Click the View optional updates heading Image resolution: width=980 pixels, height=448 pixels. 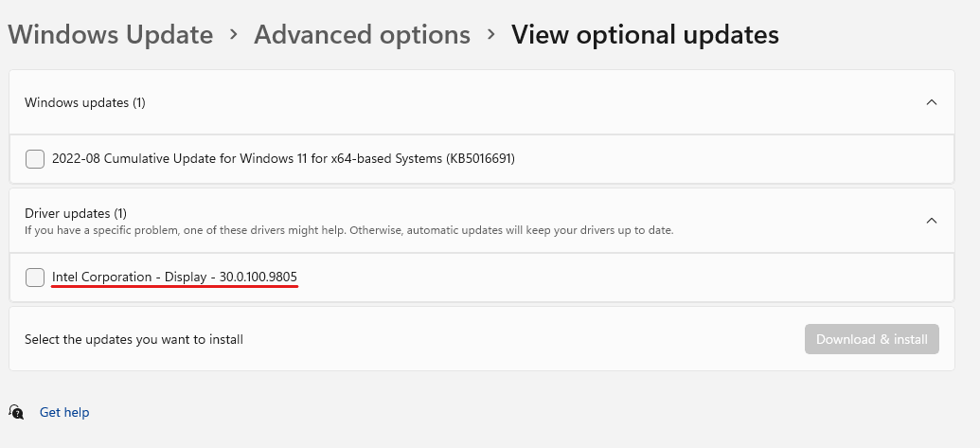pos(645,34)
